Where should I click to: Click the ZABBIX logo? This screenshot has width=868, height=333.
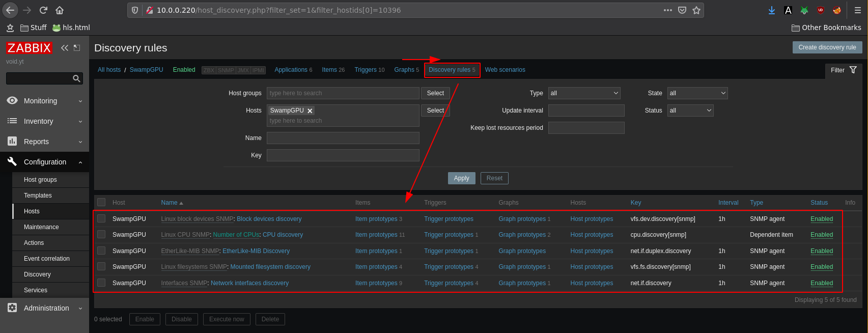coord(29,48)
